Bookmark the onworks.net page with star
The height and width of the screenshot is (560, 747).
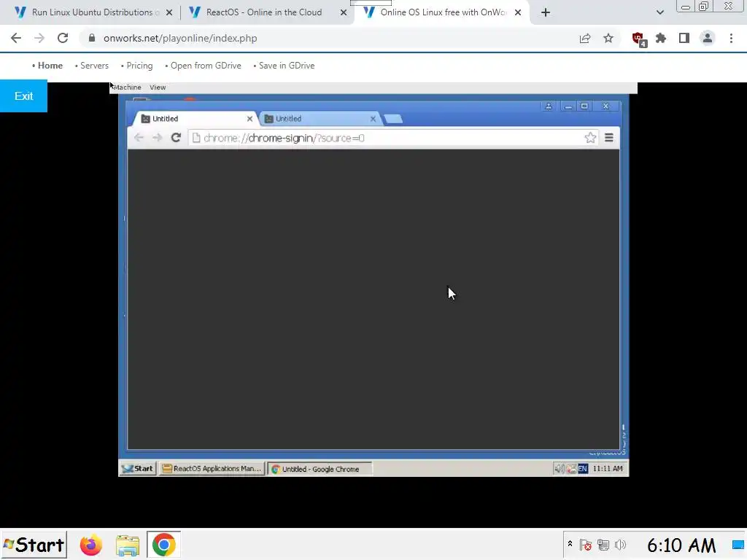tap(608, 38)
